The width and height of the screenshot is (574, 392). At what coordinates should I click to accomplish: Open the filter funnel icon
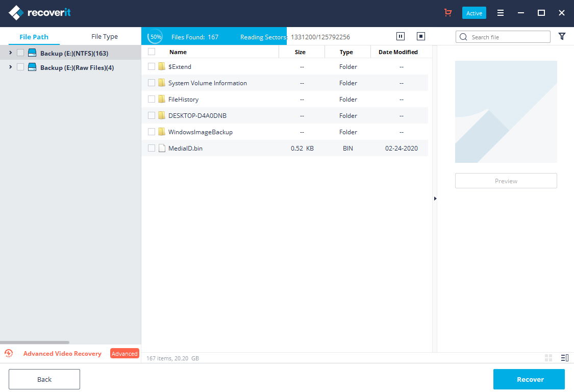click(562, 36)
